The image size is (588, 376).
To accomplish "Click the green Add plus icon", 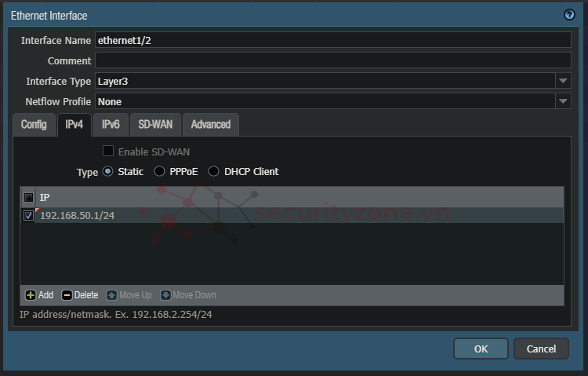I will click(31, 295).
